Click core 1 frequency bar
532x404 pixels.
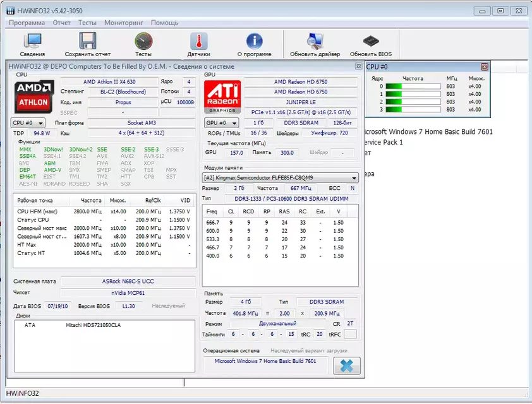(413, 94)
